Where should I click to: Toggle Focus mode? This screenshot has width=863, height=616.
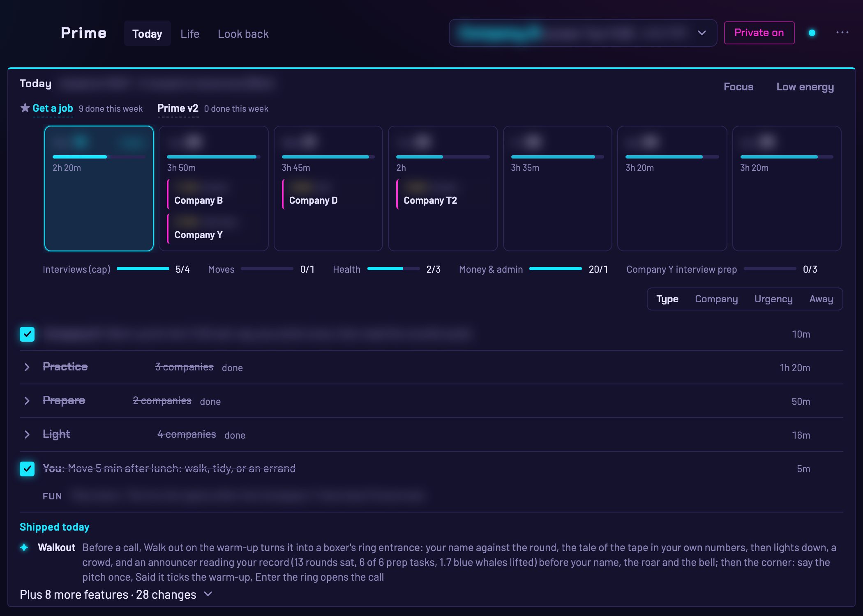coord(738,87)
